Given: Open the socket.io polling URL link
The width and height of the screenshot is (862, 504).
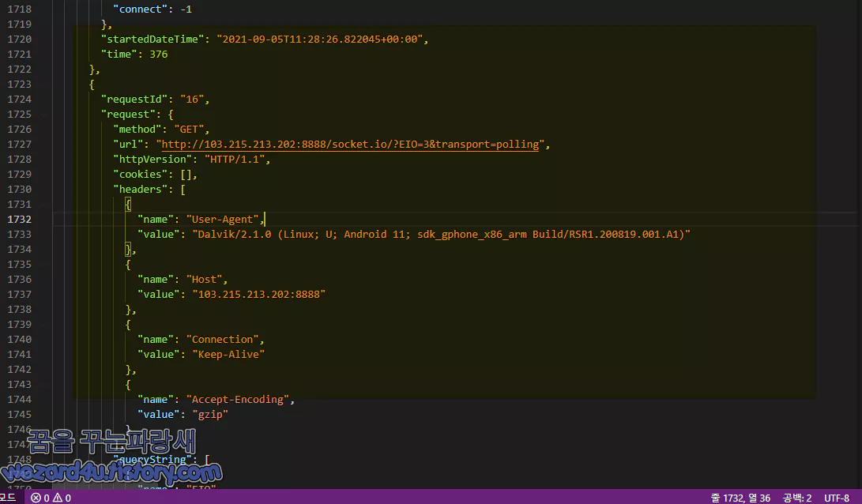Looking at the screenshot, I should [x=350, y=144].
